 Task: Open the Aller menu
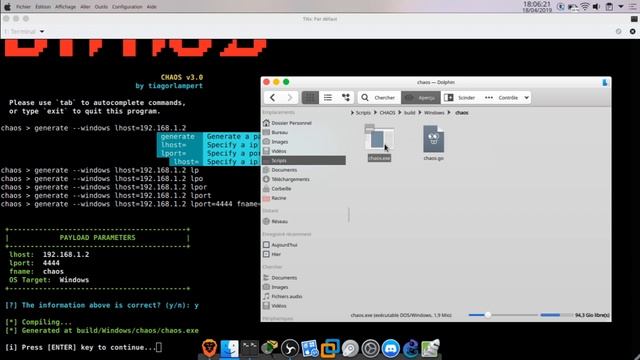tap(85, 7)
